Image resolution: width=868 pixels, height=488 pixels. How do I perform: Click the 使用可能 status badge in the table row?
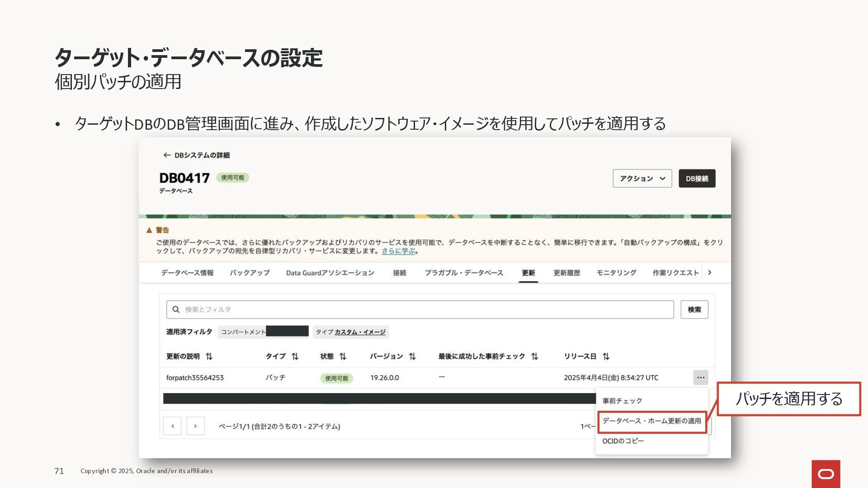336,378
